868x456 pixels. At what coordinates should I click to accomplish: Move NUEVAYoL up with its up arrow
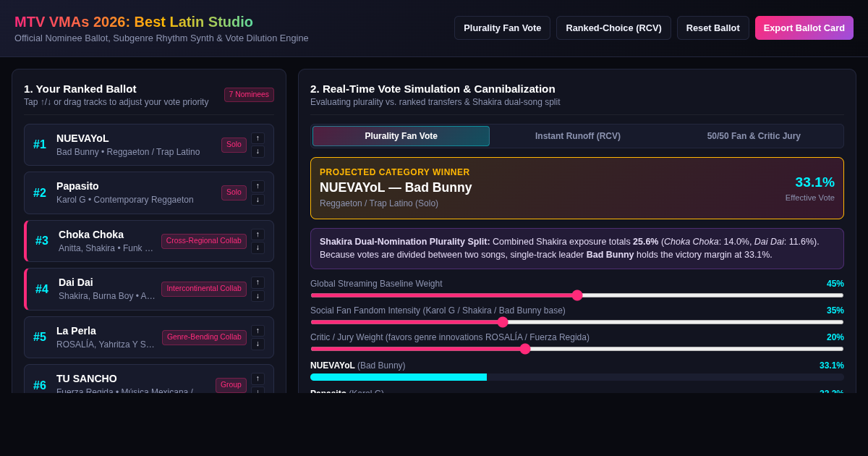point(258,138)
